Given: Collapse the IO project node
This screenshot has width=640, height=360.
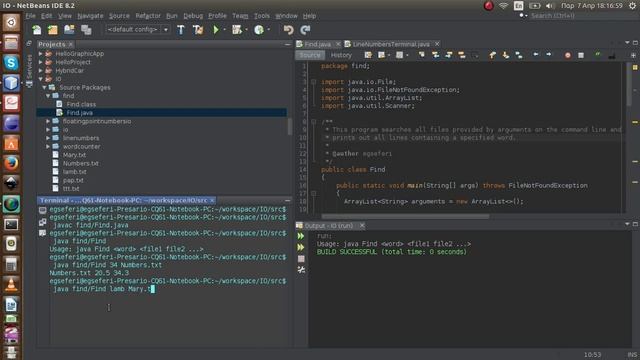Looking at the screenshot, I should pyautogui.click(x=40, y=79).
